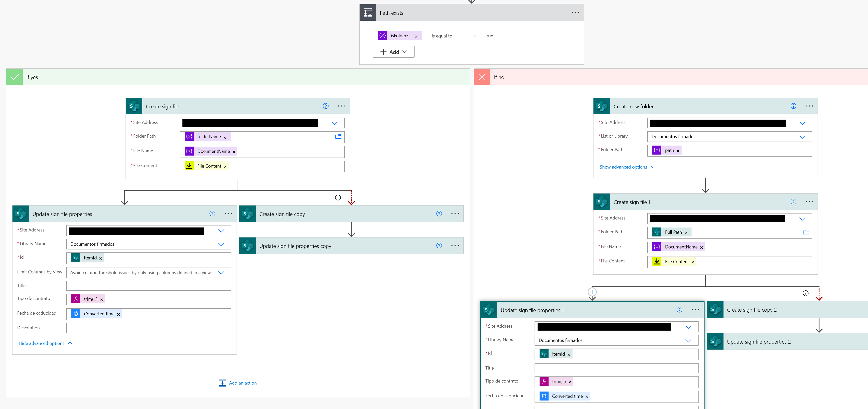Remove the path token from Create new folder
Viewport: 868px width, 409px height.
coord(678,150)
